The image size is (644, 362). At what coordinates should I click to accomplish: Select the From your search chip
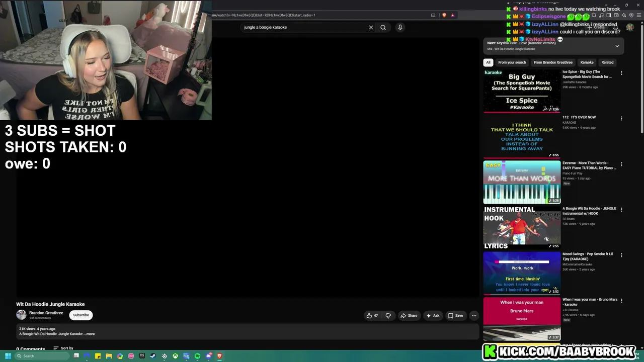coord(512,62)
